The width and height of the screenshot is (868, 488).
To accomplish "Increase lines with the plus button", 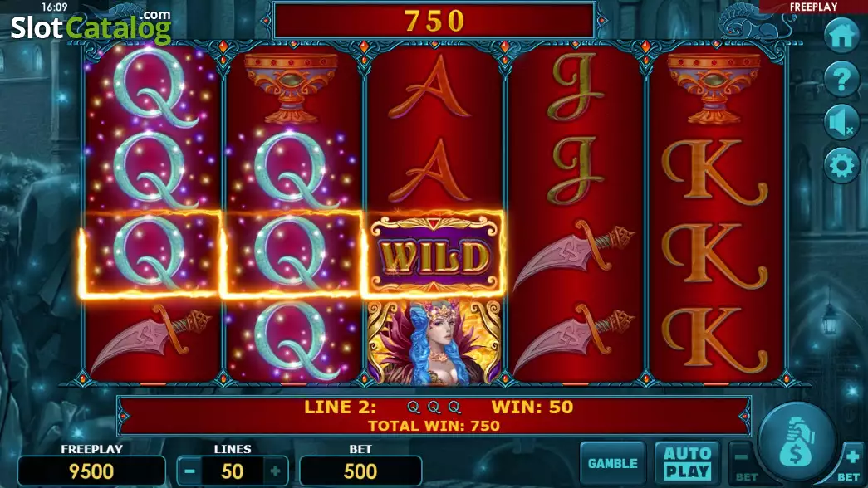I will [x=275, y=471].
